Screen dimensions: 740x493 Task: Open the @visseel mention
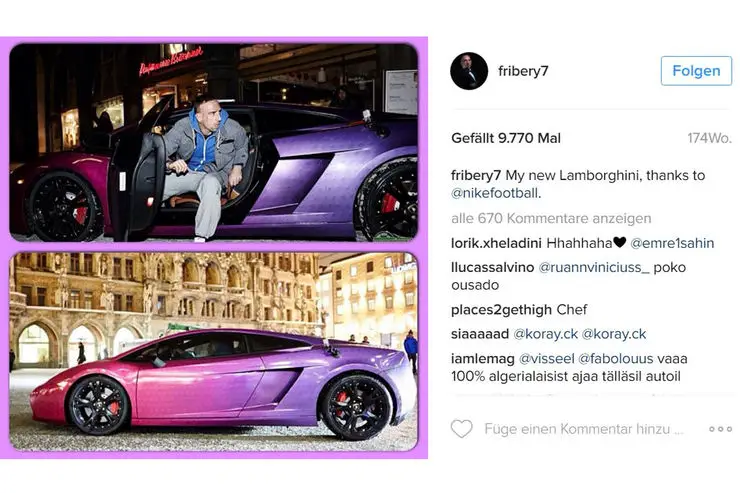pos(547,359)
